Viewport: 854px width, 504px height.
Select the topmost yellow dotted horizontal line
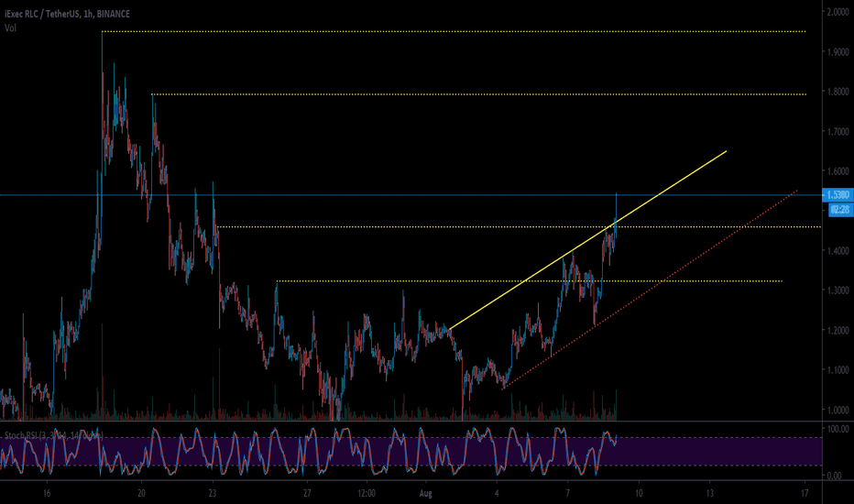pyautogui.click(x=454, y=31)
